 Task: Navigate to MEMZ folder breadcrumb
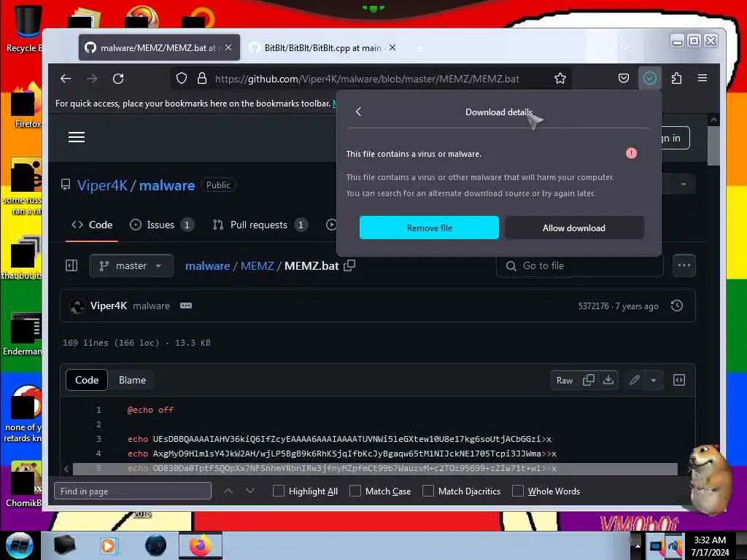coord(258,265)
